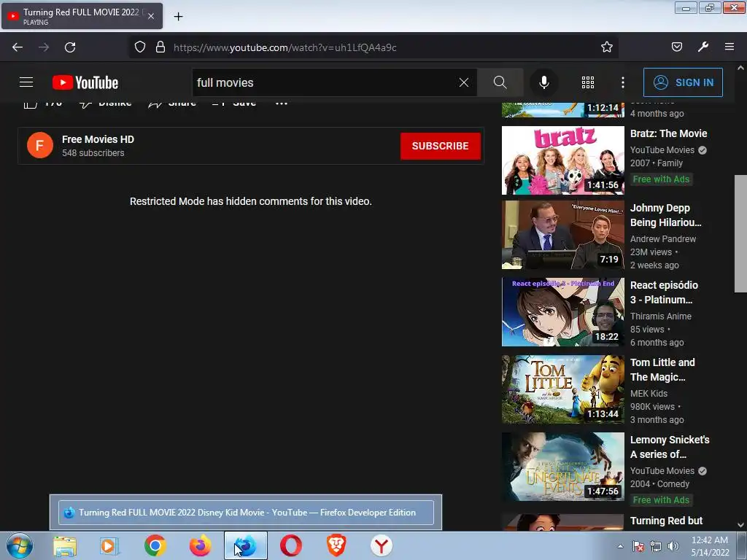Open the tracking protection shield icon
Image resolution: width=747 pixels, height=560 pixels.
click(139, 47)
